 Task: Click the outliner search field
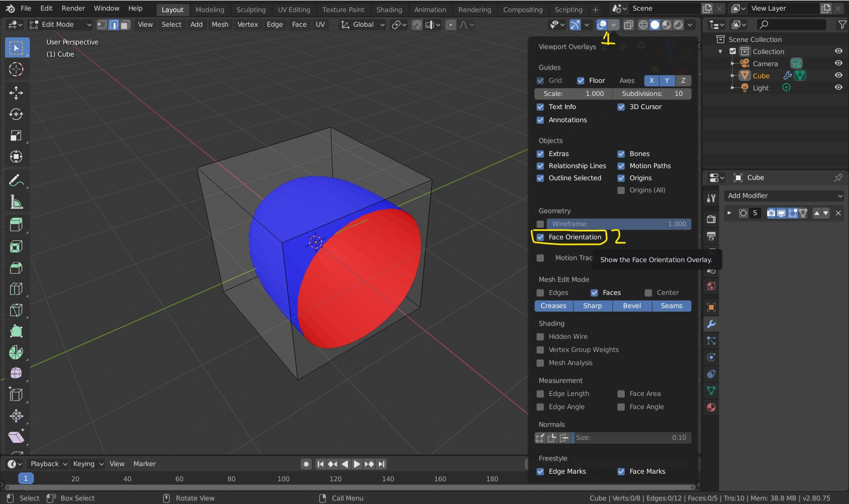pyautogui.click(x=791, y=25)
